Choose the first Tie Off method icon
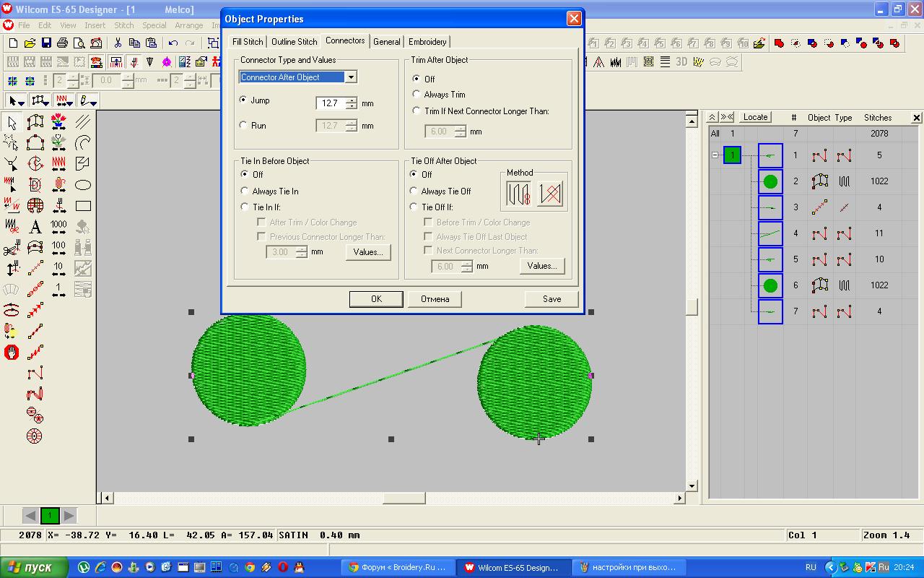The image size is (924, 578). click(x=518, y=193)
